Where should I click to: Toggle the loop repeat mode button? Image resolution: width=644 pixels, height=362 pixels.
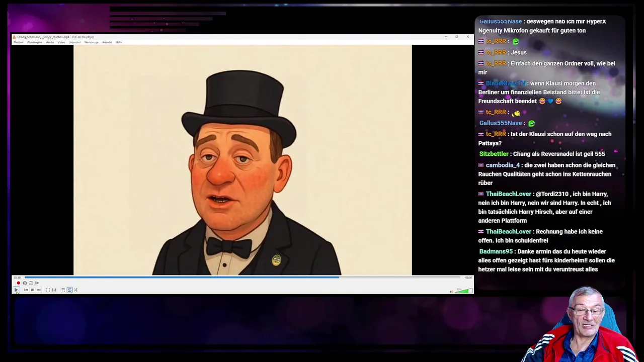[x=69, y=290]
